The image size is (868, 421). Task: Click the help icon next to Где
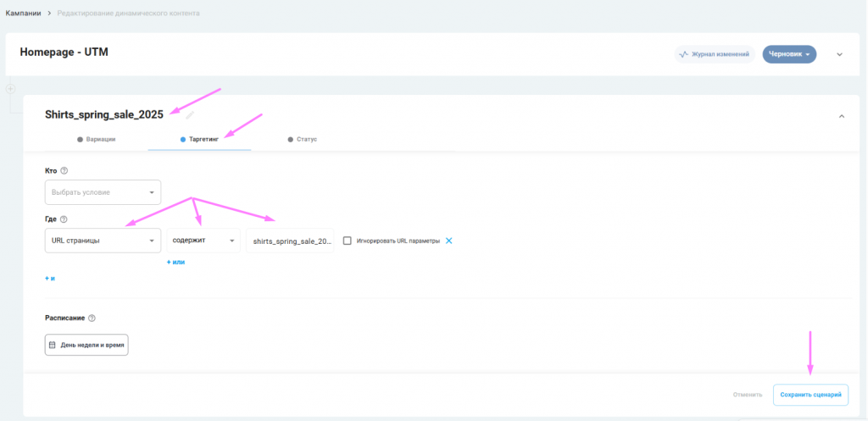64,219
